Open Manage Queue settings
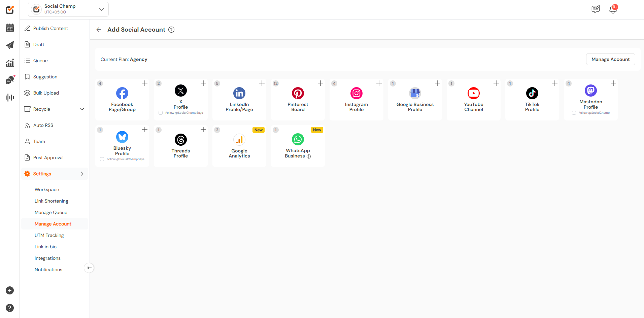 click(x=51, y=212)
